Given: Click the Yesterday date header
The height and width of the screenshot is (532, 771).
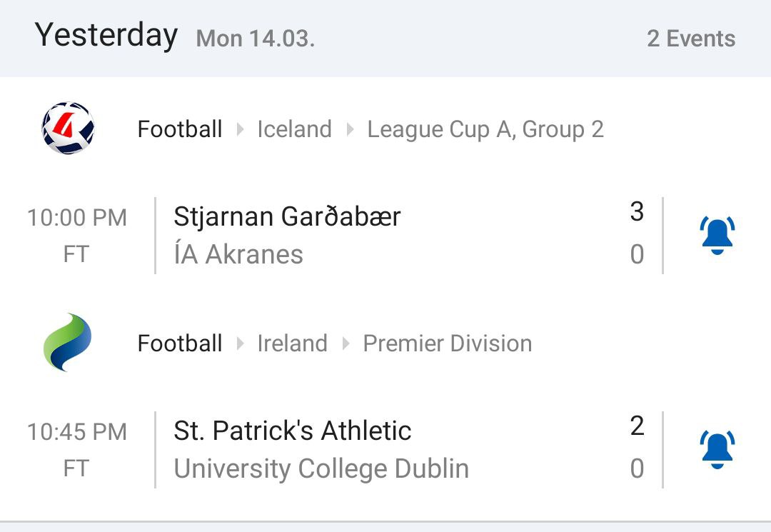Looking at the screenshot, I should 106,36.
